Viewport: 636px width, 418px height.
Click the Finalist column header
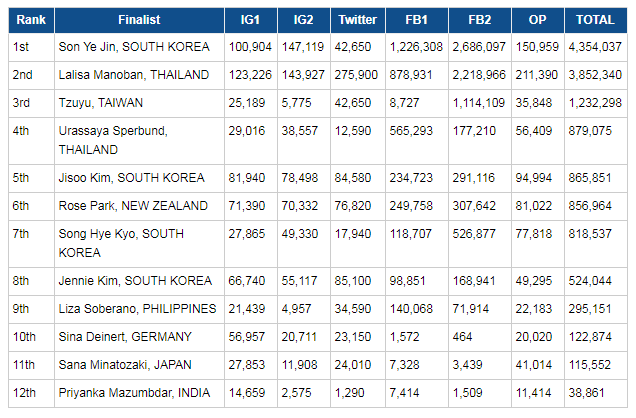138,19
